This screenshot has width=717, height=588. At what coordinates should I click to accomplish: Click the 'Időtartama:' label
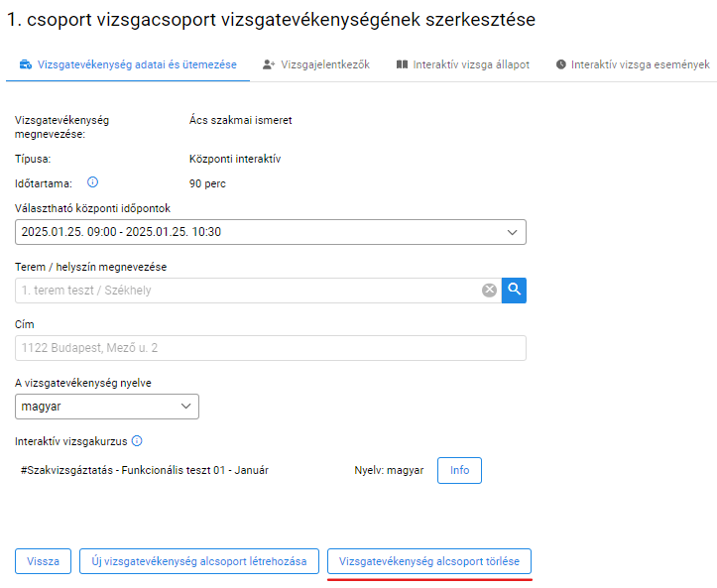(x=44, y=183)
